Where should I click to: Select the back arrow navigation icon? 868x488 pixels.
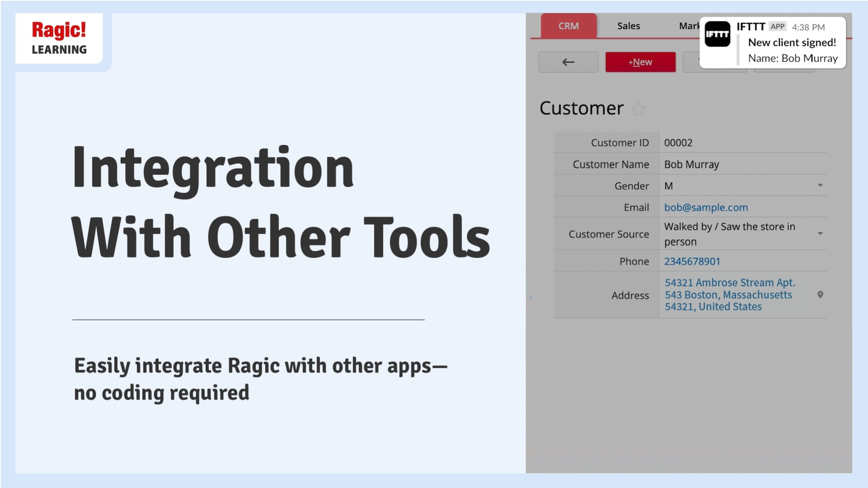[568, 62]
